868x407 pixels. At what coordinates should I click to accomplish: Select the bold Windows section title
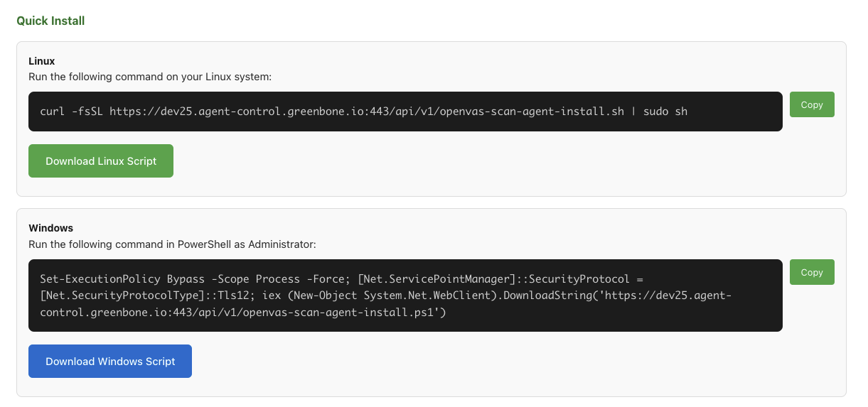coord(51,228)
